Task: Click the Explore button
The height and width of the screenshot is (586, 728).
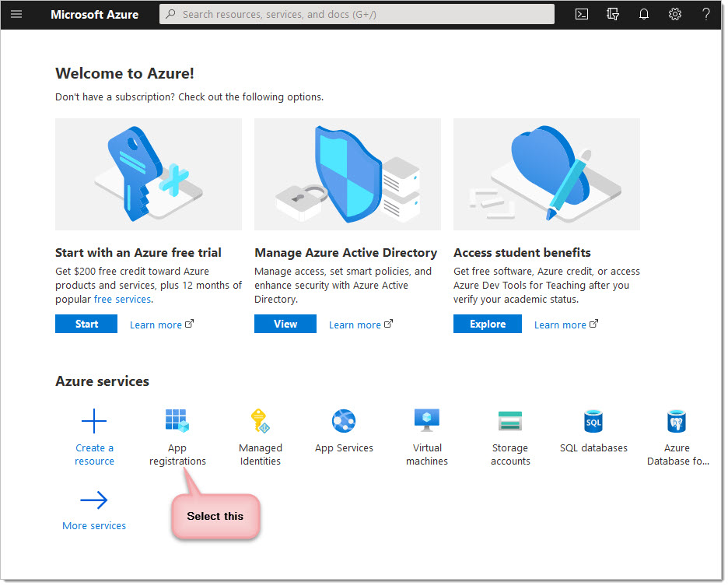Action: pos(488,324)
